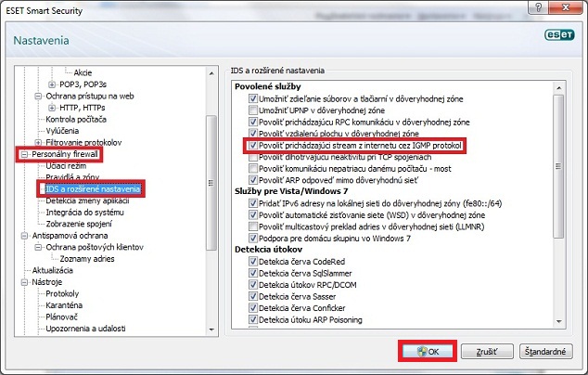
Task: Enable dlhotrvajúcu neaktivitu pri TCP spojeniach
Action: (253, 157)
